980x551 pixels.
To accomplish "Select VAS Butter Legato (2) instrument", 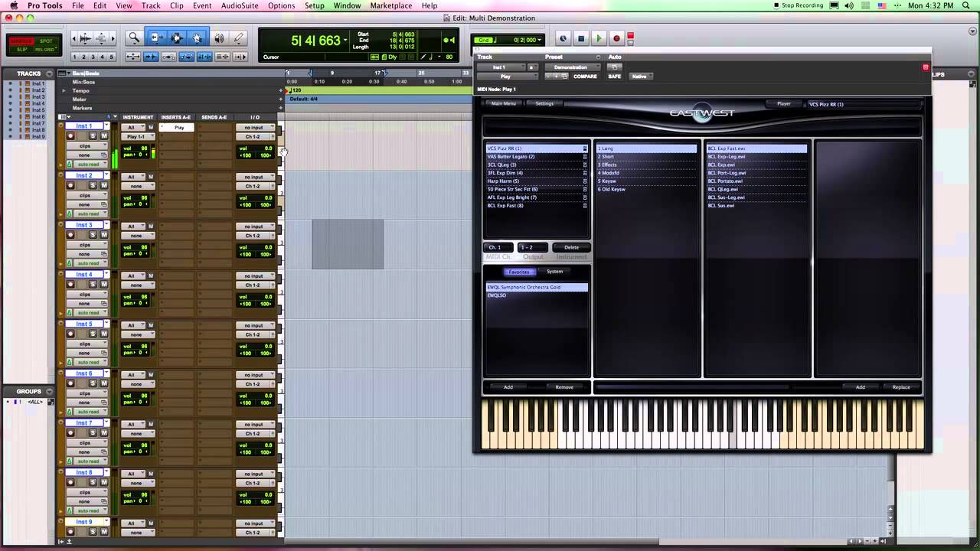I will point(536,157).
